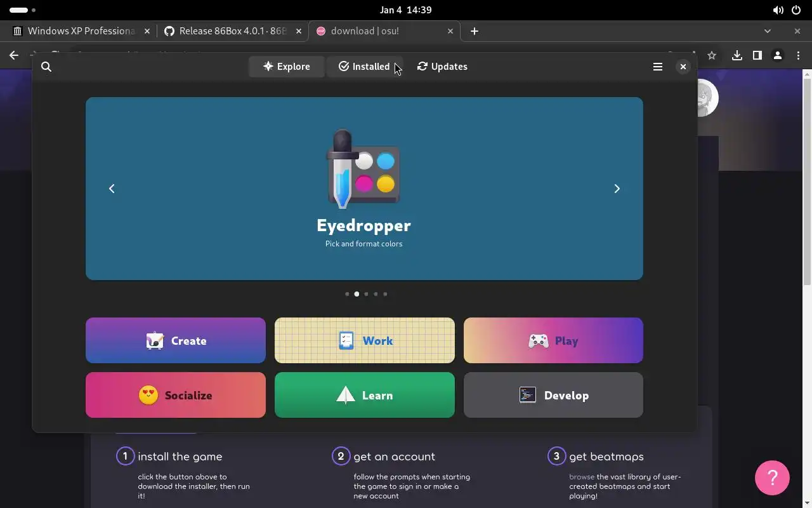Close the GNOME Software window

pos(683,67)
